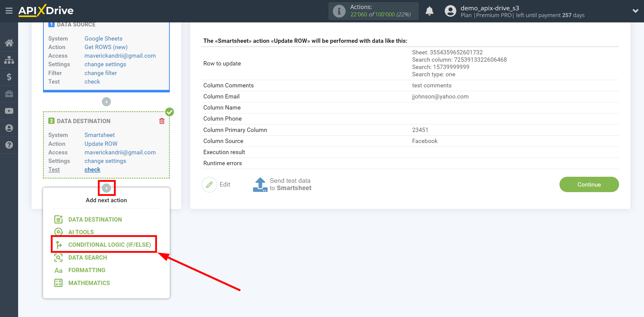Click data destination test check link
The height and width of the screenshot is (317, 644).
[92, 169]
